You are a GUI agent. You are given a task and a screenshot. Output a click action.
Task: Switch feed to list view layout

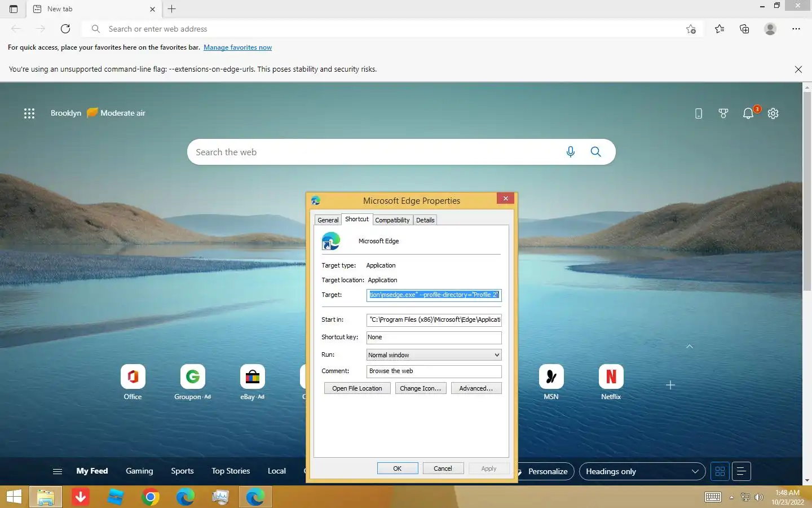742,471
